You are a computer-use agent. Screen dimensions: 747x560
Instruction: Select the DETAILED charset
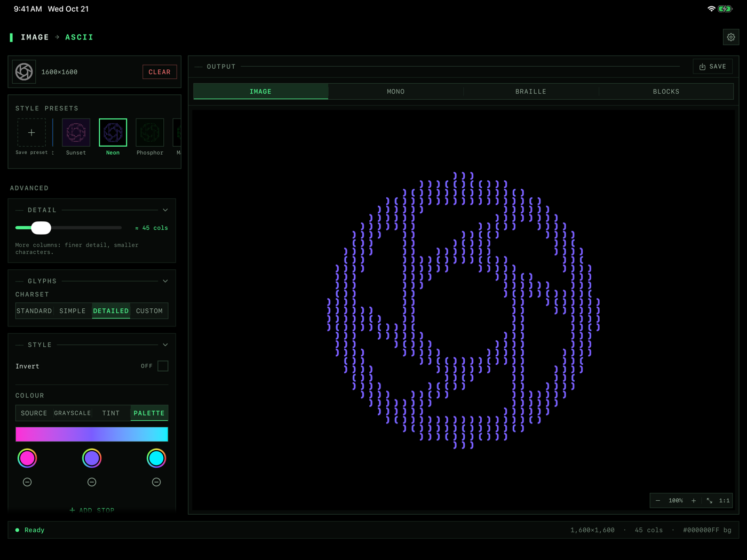(111, 311)
